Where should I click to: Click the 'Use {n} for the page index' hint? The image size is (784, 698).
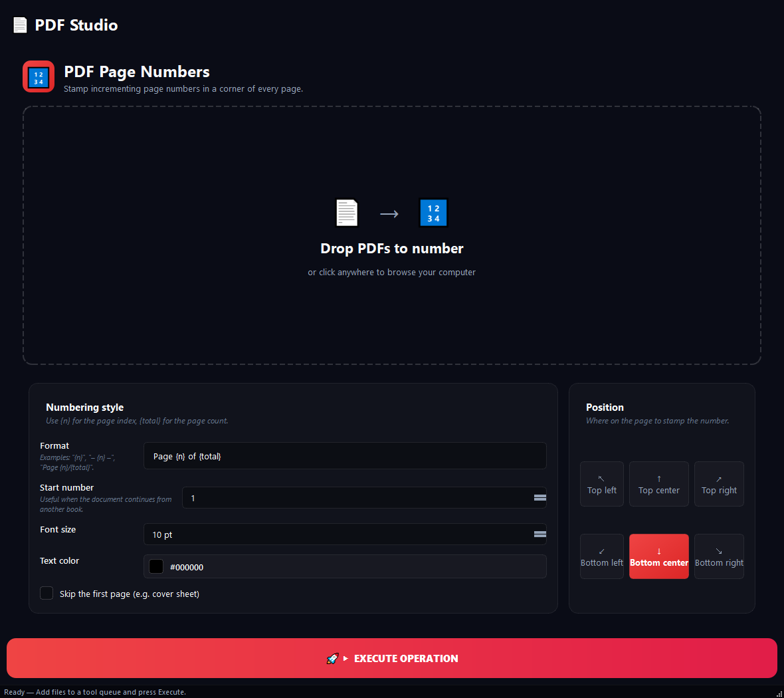pyautogui.click(x=137, y=421)
